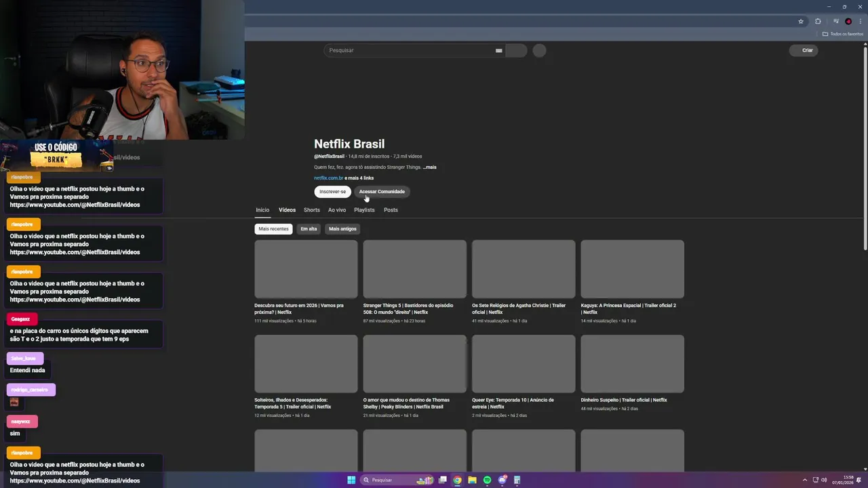Click the Chrome taskbar icon
The width and height of the screenshot is (868, 488).
tap(458, 480)
